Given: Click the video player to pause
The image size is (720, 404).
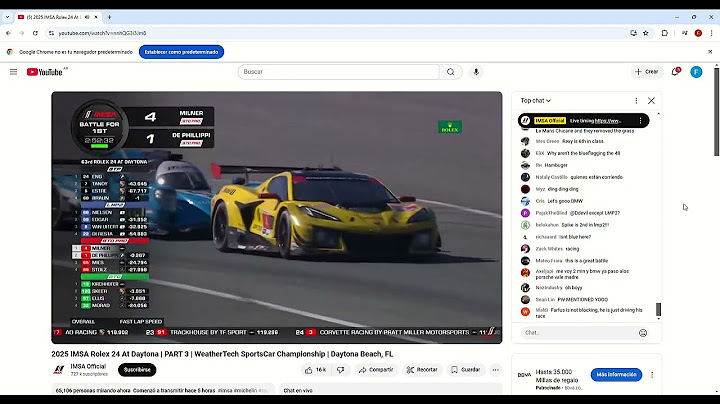Looking at the screenshot, I should (x=276, y=218).
